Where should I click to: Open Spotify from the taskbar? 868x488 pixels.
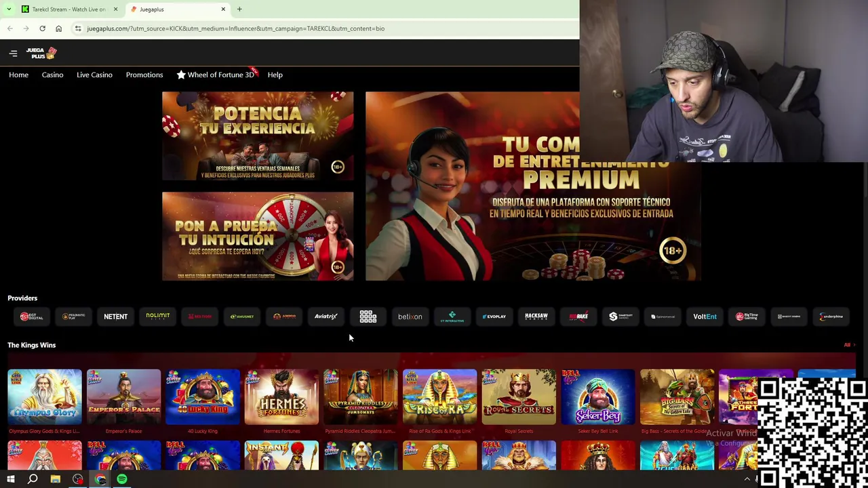tap(122, 479)
